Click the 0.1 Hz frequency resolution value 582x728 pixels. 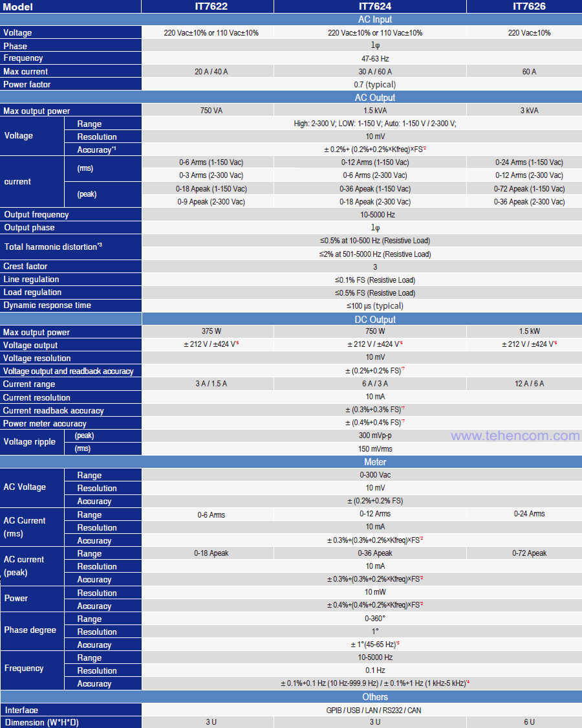point(375,670)
